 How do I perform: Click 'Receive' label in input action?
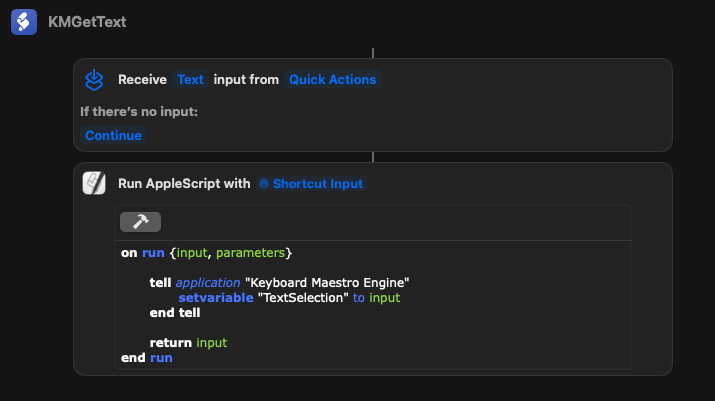(142, 79)
